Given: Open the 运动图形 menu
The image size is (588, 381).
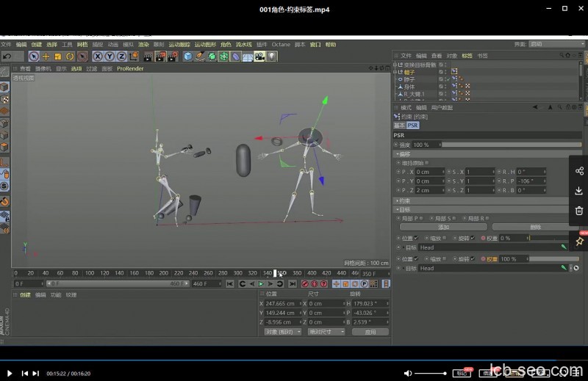Looking at the screenshot, I should tap(205, 44).
